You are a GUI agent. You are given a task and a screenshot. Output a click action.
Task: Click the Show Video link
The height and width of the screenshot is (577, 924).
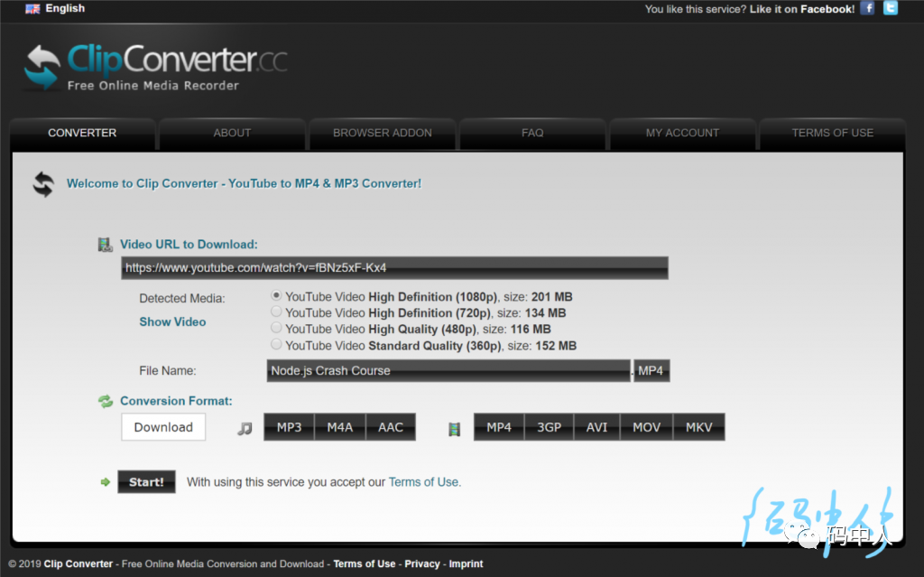click(172, 322)
